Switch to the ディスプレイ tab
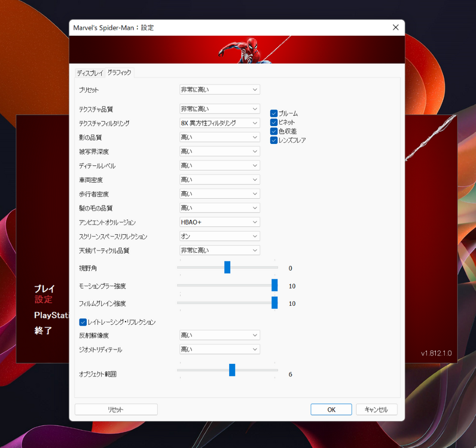The height and width of the screenshot is (448, 476). pyautogui.click(x=90, y=73)
